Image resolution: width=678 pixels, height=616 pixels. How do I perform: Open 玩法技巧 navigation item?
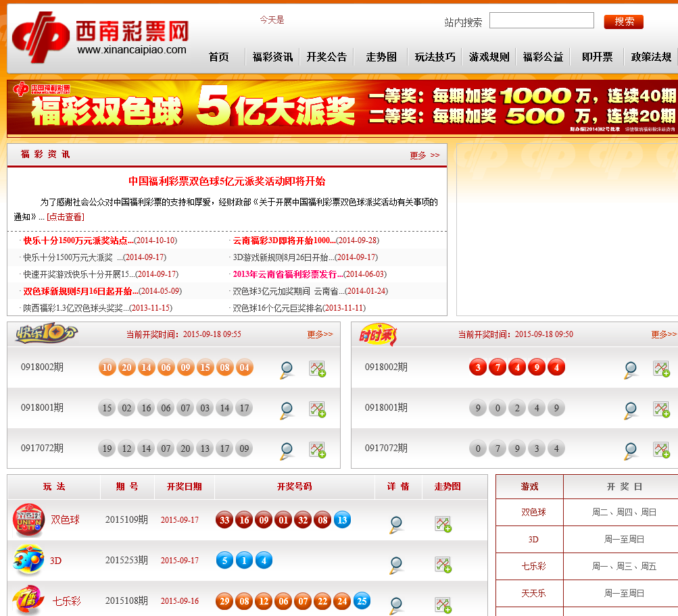pos(435,57)
